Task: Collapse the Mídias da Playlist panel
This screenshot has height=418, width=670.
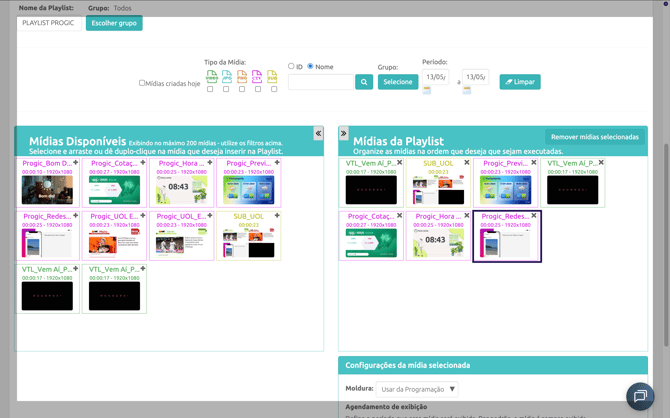Action: click(344, 133)
